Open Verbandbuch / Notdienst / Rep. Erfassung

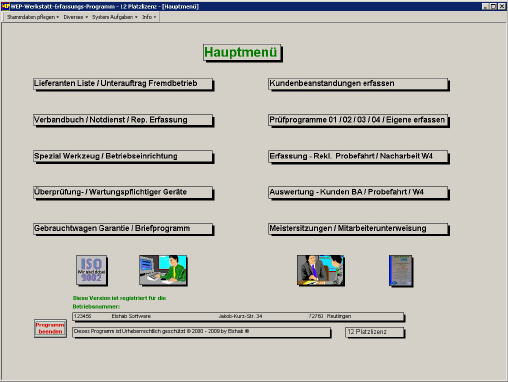tap(123, 120)
